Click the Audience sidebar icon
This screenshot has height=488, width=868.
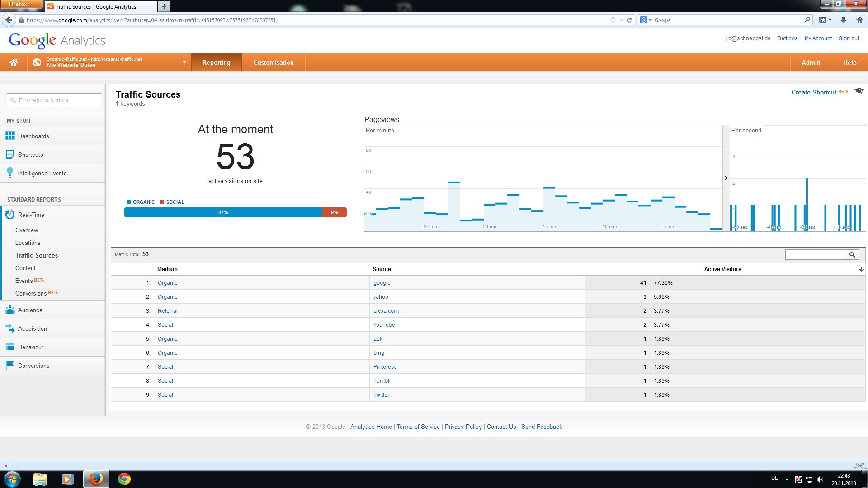click(10, 310)
